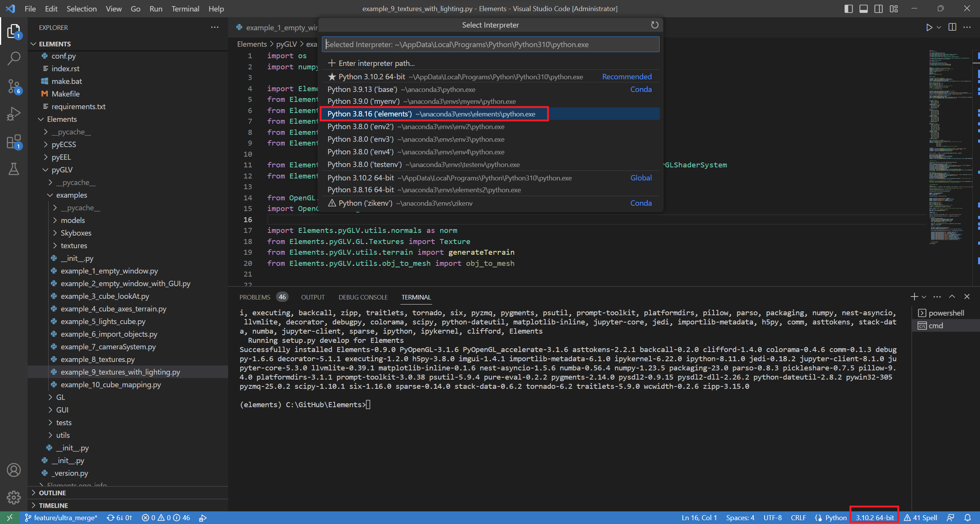Open the Explorer view in activity bar
The image size is (980, 524).
(x=14, y=31)
